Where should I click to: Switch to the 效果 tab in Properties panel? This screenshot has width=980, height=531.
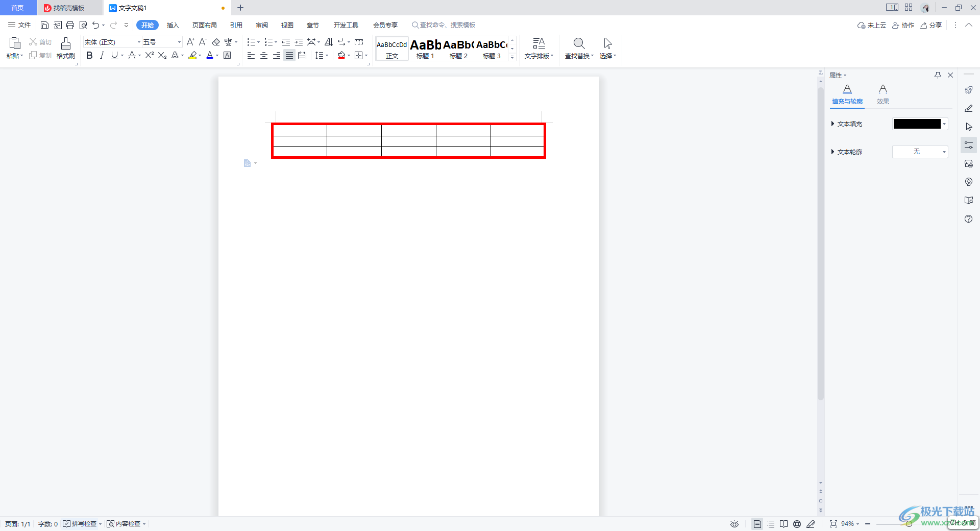coord(883,95)
